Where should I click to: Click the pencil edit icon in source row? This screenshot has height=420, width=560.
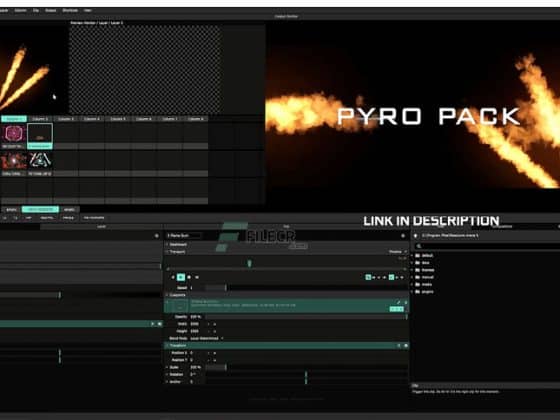click(x=399, y=302)
